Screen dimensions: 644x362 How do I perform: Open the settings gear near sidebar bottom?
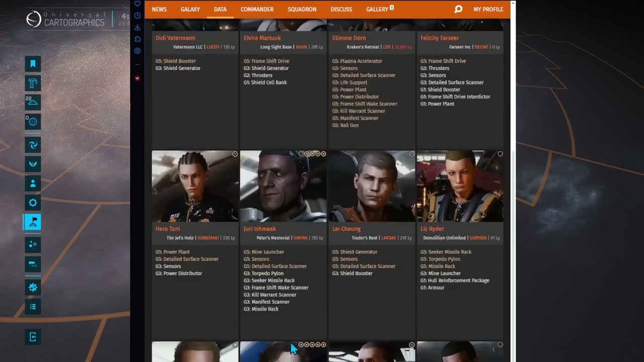tap(33, 288)
